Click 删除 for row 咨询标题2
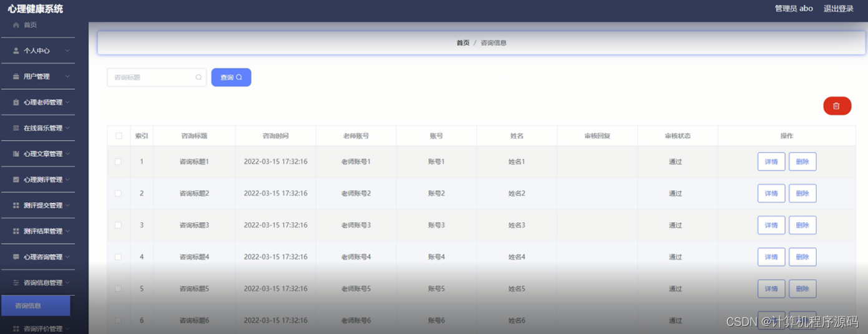 tap(802, 194)
